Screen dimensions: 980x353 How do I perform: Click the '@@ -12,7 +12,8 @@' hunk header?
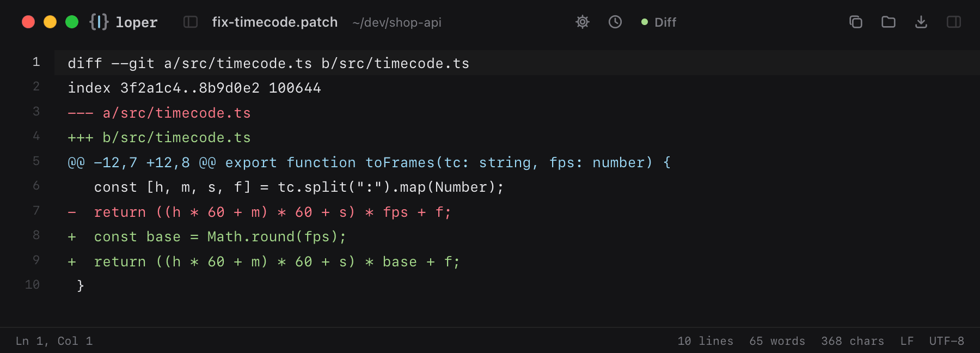(x=369, y=162)
